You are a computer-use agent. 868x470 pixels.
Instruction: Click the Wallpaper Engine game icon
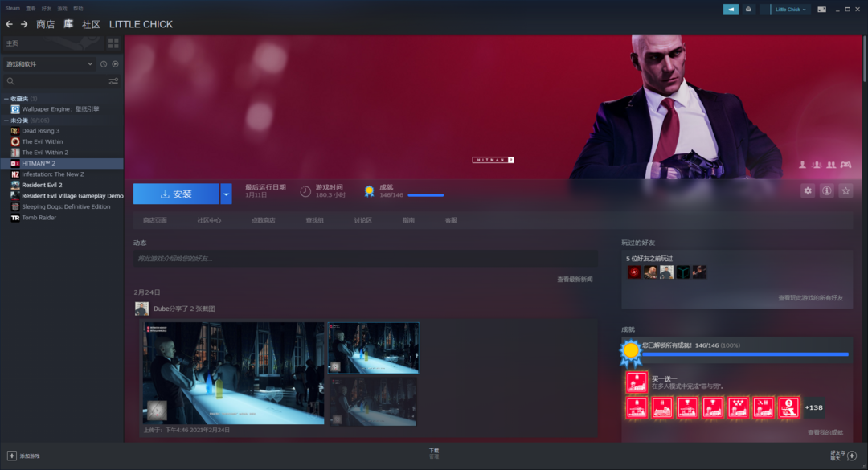pyautogui.click(x=15, y=109)
